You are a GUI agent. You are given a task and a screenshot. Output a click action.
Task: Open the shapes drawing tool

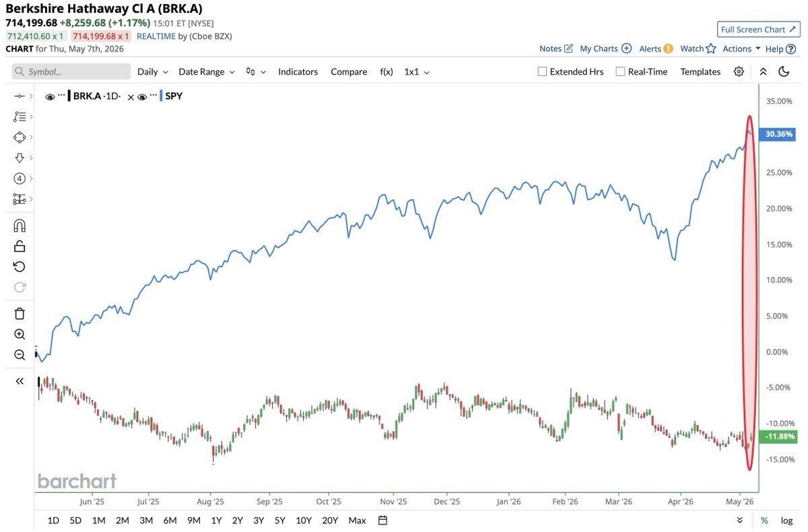(x=19, y=137)
